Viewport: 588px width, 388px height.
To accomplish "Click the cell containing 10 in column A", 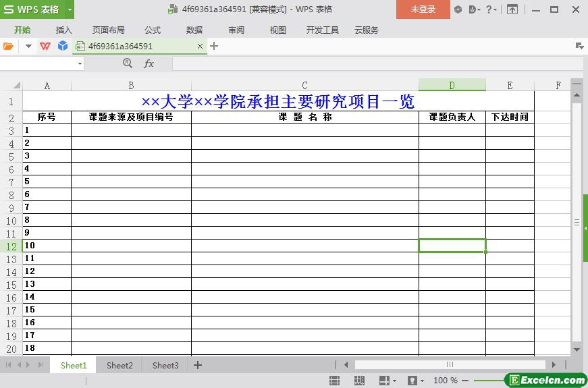I will coord(47,246).
